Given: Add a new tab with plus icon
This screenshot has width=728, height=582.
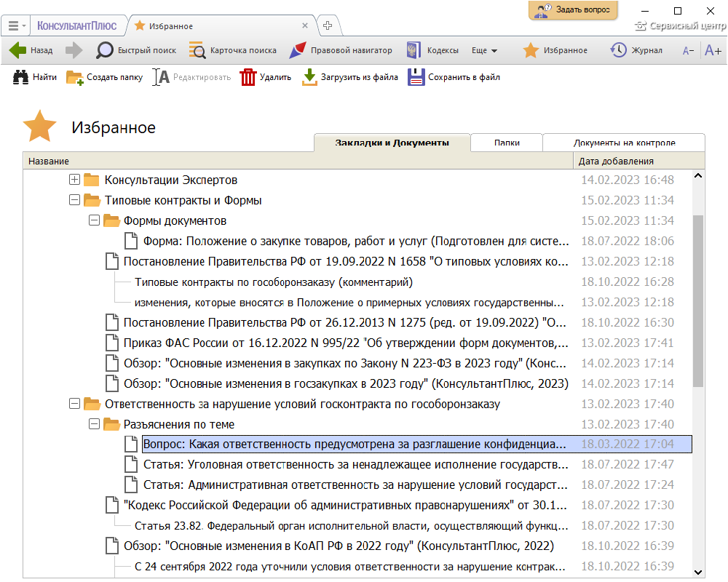Looking at the screenshot, I should coord(328,25).
